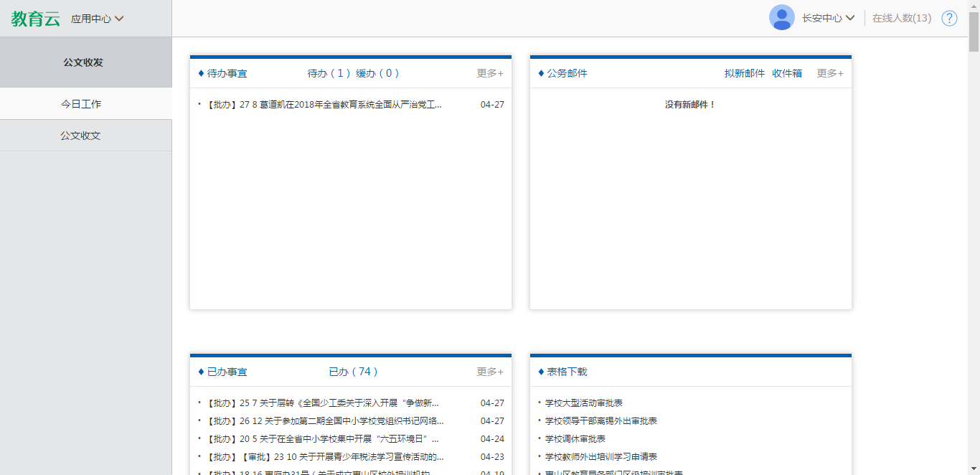Download 学校大型活动审批表 form
This screenshot has width=980, height=475.
(584, 403)
